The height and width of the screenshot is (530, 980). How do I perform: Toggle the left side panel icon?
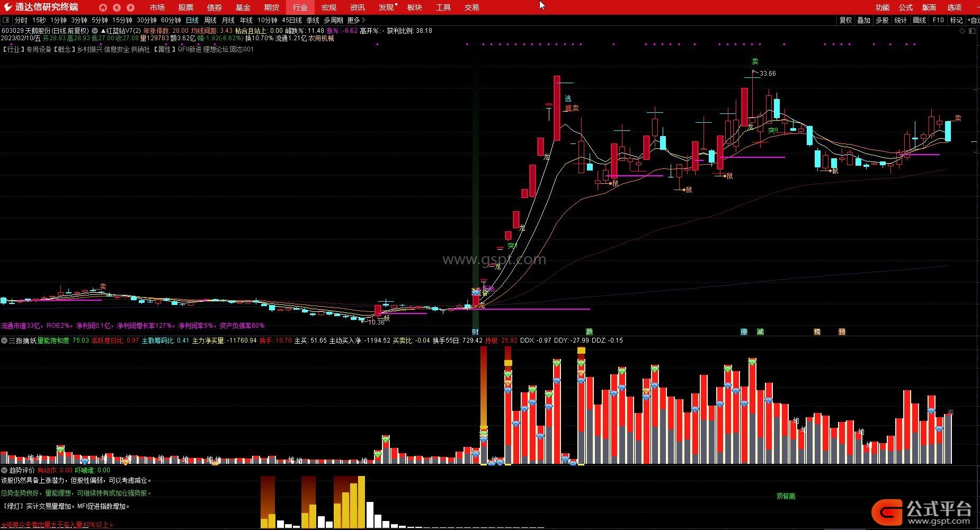click(6, 20)
